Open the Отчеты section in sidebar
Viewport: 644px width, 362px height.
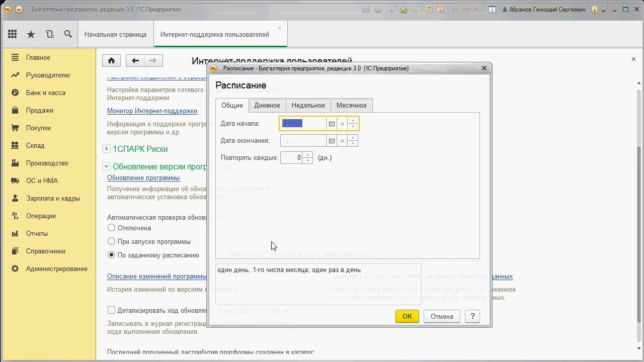(x=49, y=233)
